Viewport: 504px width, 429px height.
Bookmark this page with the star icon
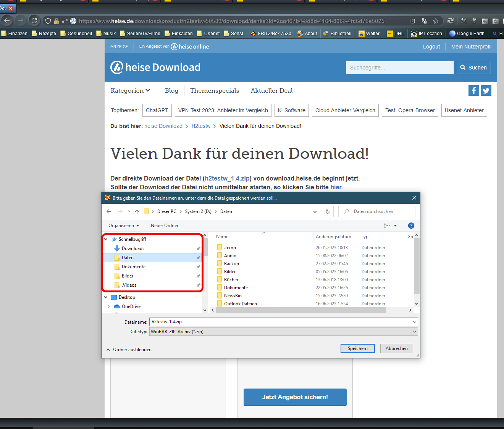pos(436,21)
